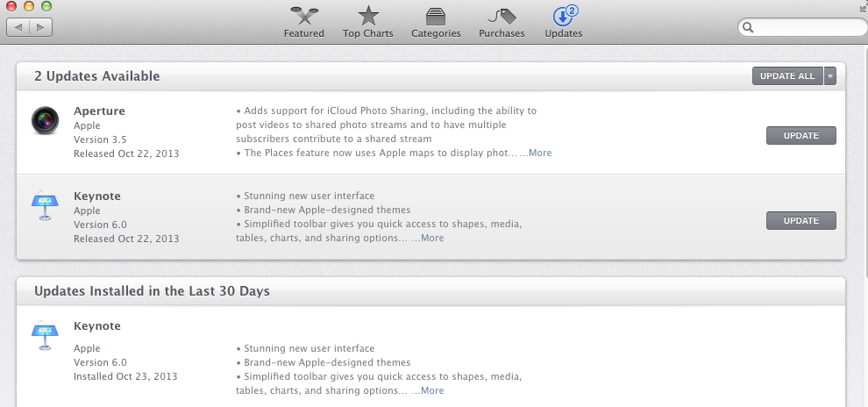Update the Keynote app

801,220
